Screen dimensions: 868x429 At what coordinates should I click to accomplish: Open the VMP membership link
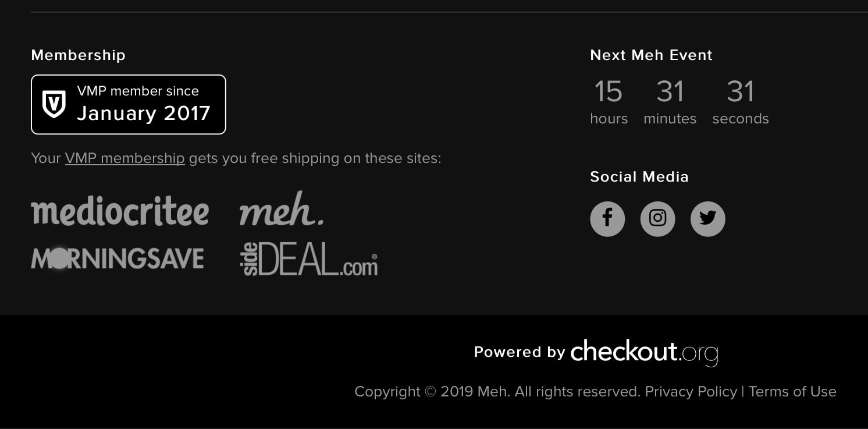(x=125, y=158)
